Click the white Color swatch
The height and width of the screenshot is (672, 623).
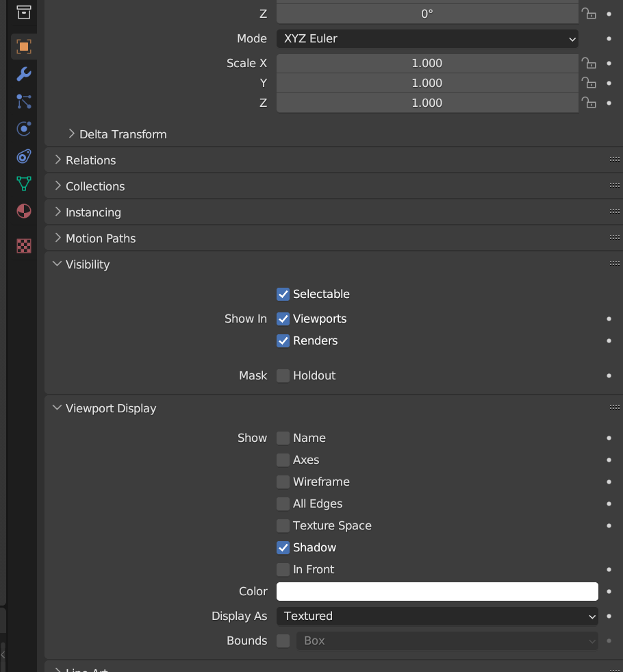(437, 591)
